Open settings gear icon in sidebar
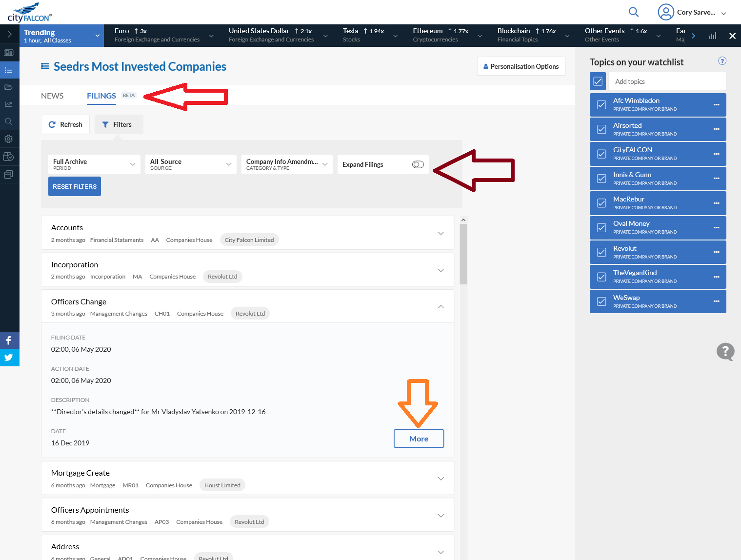This screenshot has height=560, width=741. [9, 139]
